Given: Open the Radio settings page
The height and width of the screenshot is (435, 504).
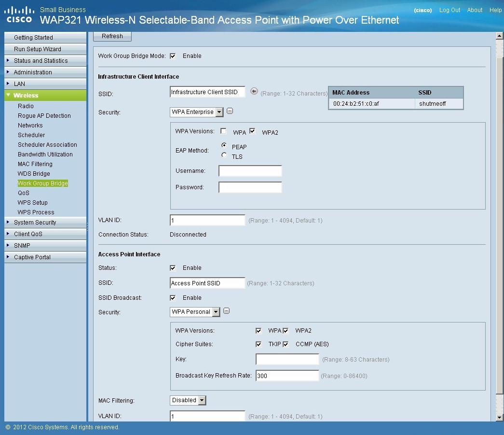Looking at the screenshot, I should coord(26,106).
